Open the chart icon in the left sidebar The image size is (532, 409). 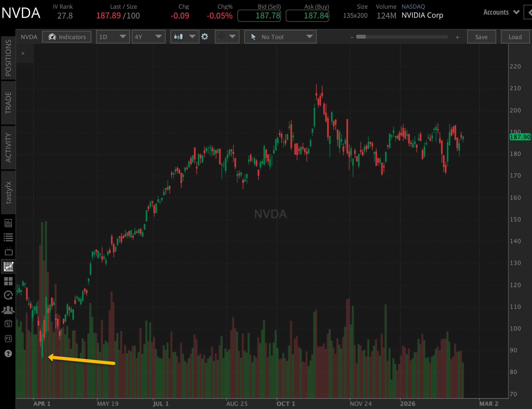[8, 267]
